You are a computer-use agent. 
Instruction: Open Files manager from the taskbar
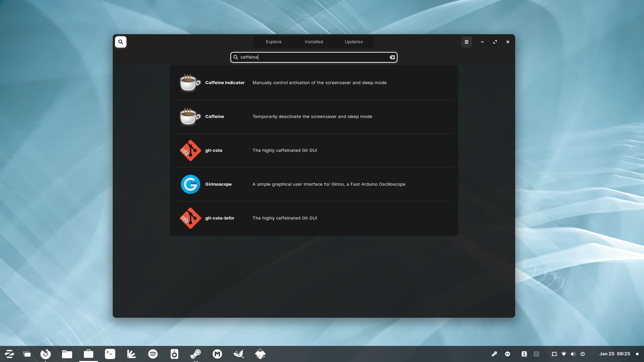point(67,354)
